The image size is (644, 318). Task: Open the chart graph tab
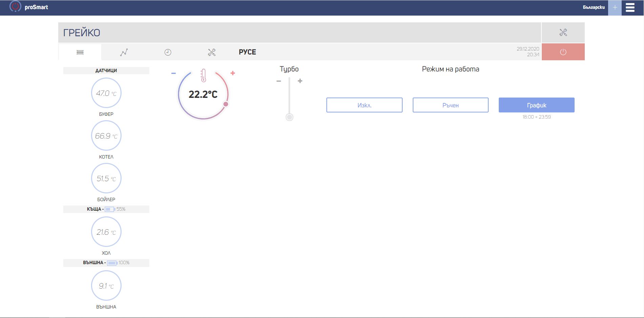pos(124,52)
